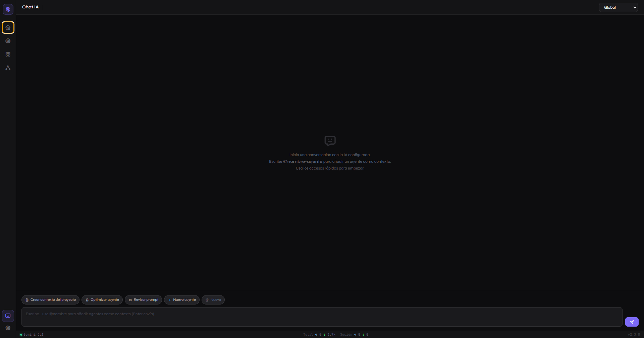Open the four-squares grid sidebar icon
Viewport: 644px width, 338px height.
point(8,54)
